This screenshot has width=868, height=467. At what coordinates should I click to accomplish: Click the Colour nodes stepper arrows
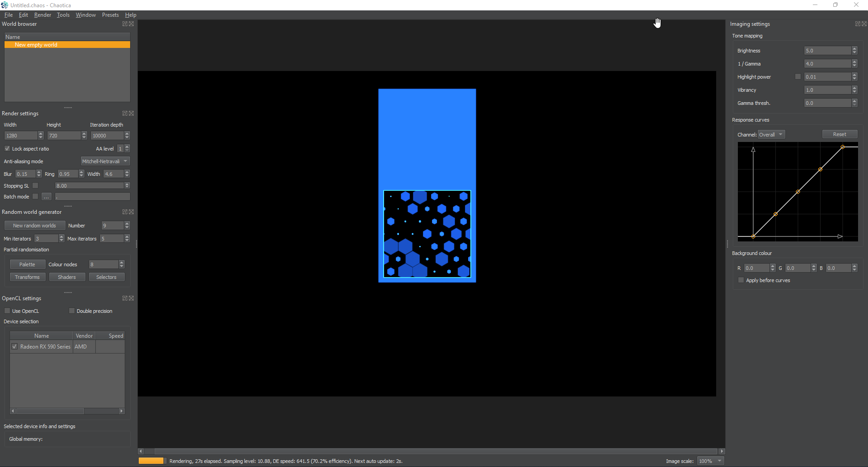(x=122, y=264)
